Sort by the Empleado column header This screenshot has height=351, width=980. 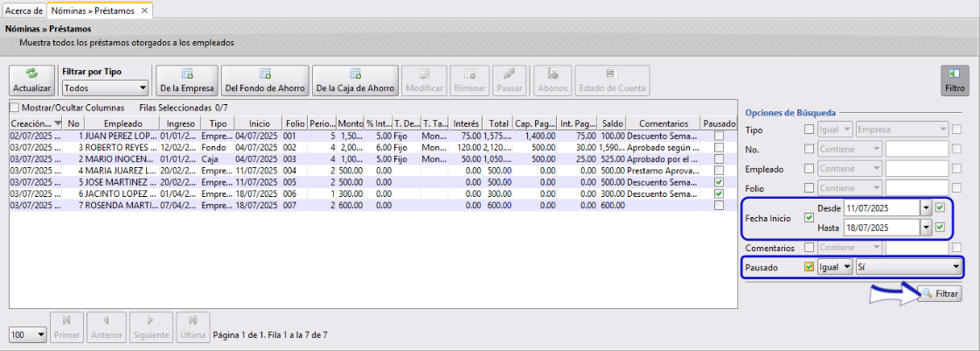(x=122, y=123)
